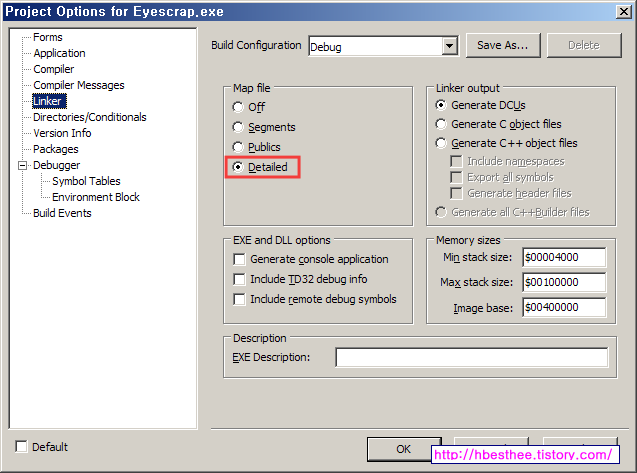Click the OK button
Screen dimensions: 637x473
point(404,449)
